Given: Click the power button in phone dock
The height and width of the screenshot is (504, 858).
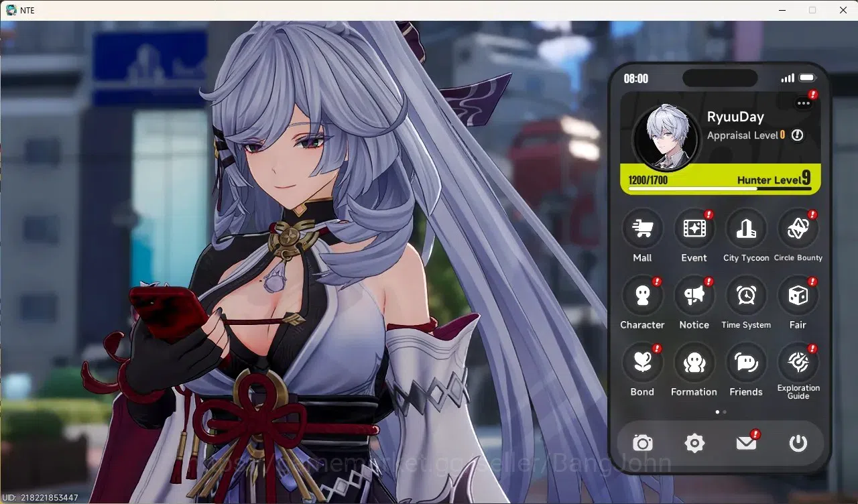Looking at the screenshot, I should point(798,443).
